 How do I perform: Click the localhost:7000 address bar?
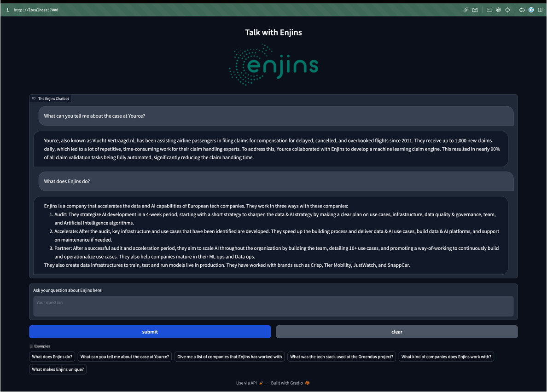click(x=36, y=10)
